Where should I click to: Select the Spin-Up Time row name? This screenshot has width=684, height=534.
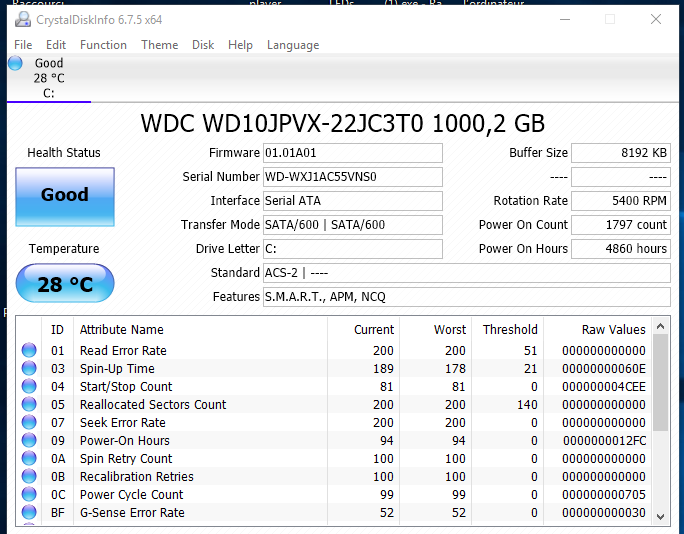pos(117,368)
